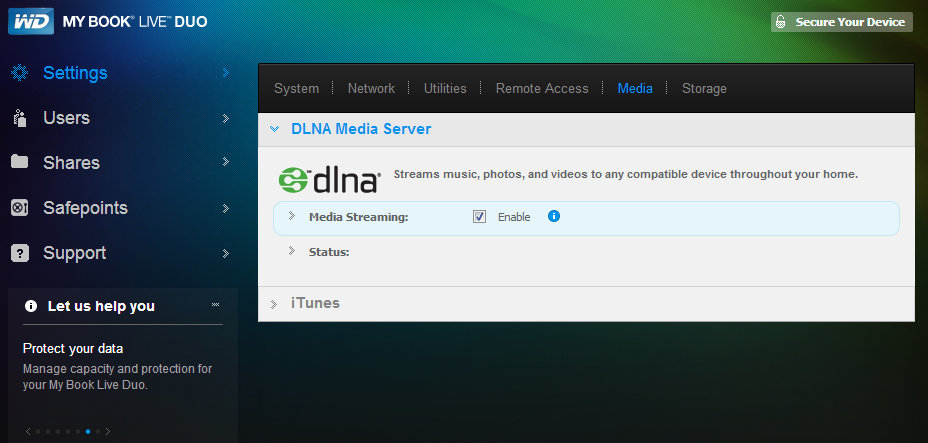This screenshot has width=928, height=443.
Task: Click the Safepoints icon in sidebar
Action: coord(20,208)
